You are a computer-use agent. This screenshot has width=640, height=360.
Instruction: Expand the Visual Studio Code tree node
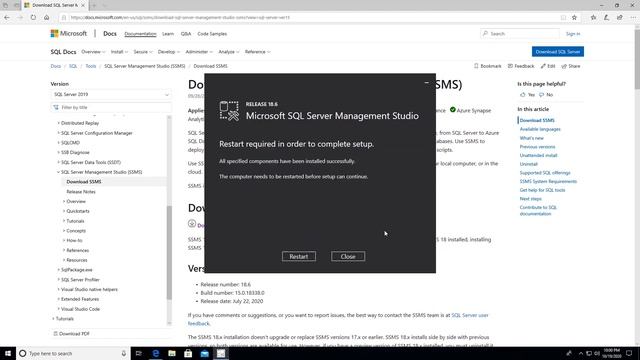tap(58, 309)
